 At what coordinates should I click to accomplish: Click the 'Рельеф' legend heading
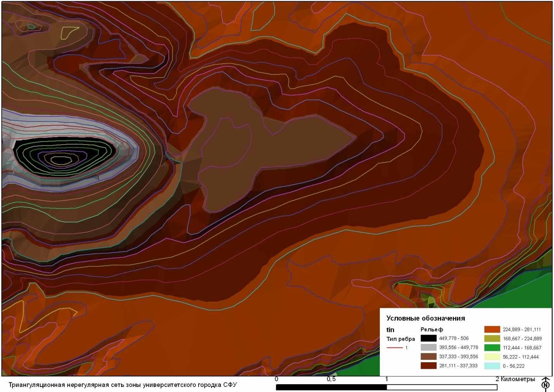pyautogui.click(x=432, y=330)
